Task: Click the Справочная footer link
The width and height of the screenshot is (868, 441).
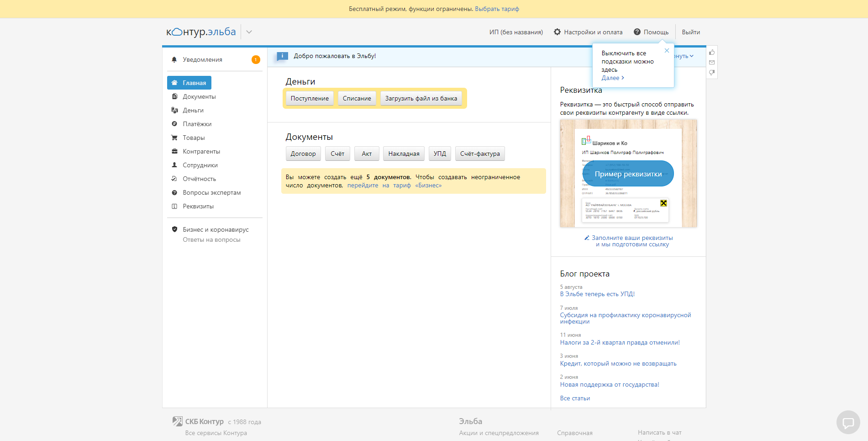Action: [x=574, y=433]
